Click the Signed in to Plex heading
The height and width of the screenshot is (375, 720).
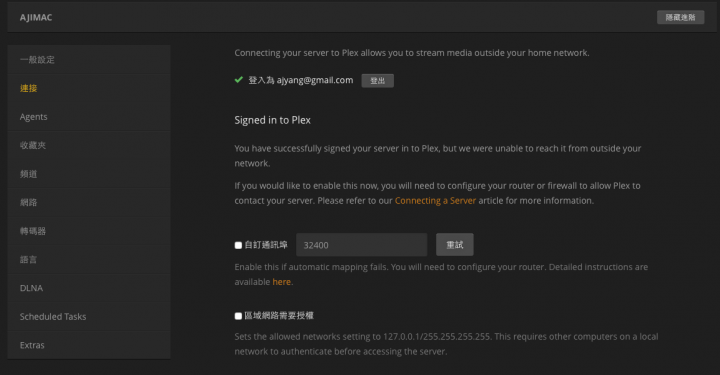(272, 120)
